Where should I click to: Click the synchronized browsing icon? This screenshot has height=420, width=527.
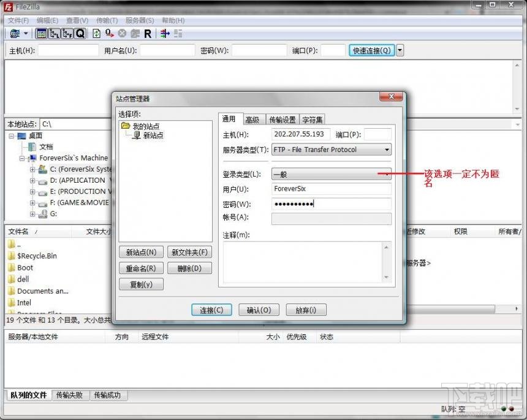coord(178,34)
